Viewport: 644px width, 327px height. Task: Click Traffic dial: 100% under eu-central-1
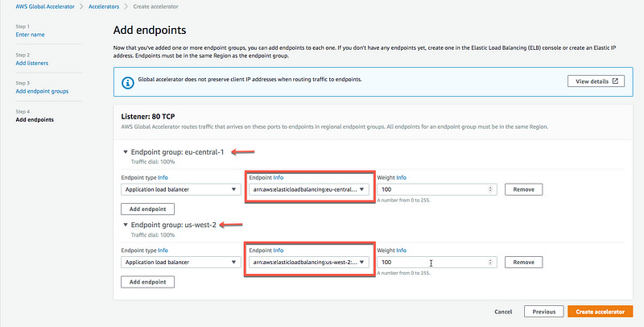click(x=153, y=162)
